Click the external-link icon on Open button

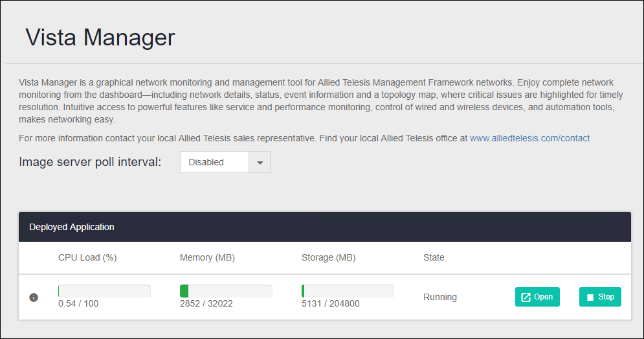click(526, 297)
